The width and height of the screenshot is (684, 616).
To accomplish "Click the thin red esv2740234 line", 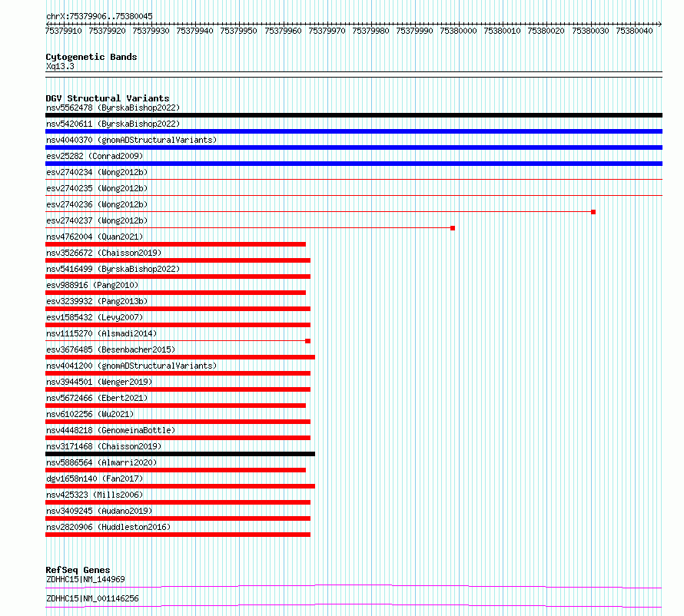I will [x=354, y=179].
